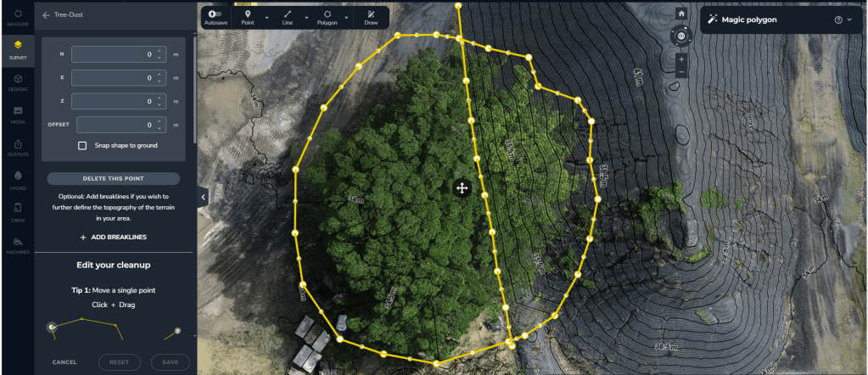The height and width of the screenshot is (375, 868).
Task: Click the Z coordinate input field
Action: [x=119, y=101]
